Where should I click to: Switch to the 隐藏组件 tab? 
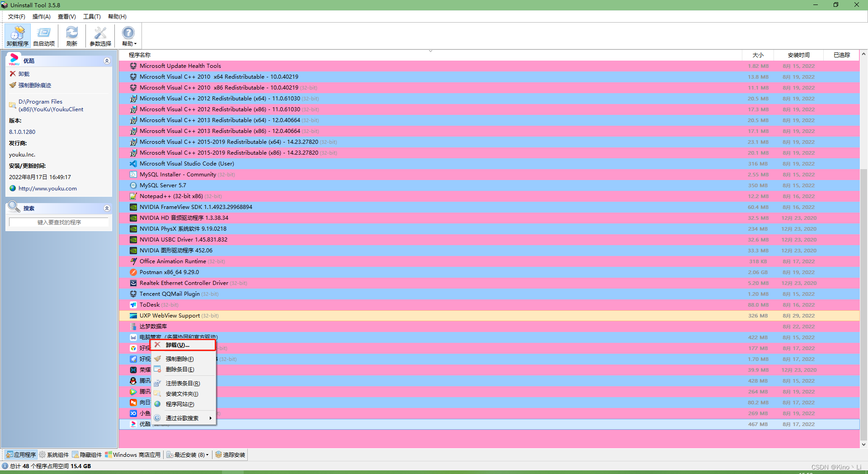tap(87, 455)
